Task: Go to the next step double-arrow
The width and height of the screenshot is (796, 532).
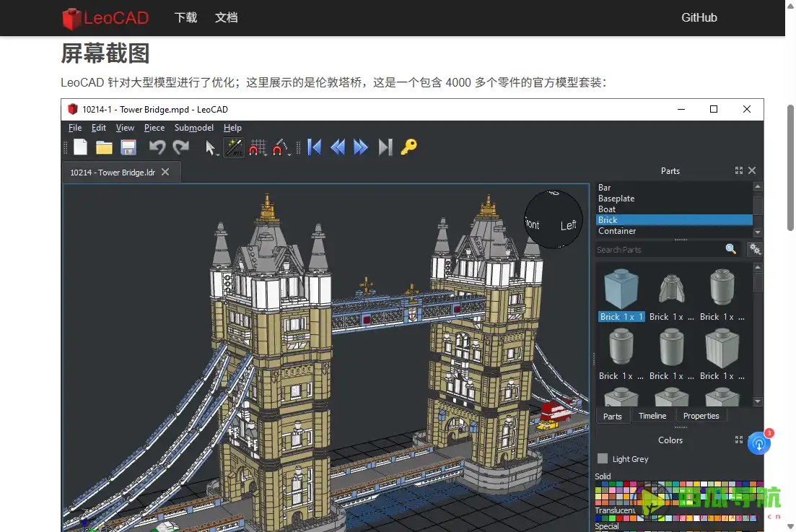Action: tap(360, 147)
